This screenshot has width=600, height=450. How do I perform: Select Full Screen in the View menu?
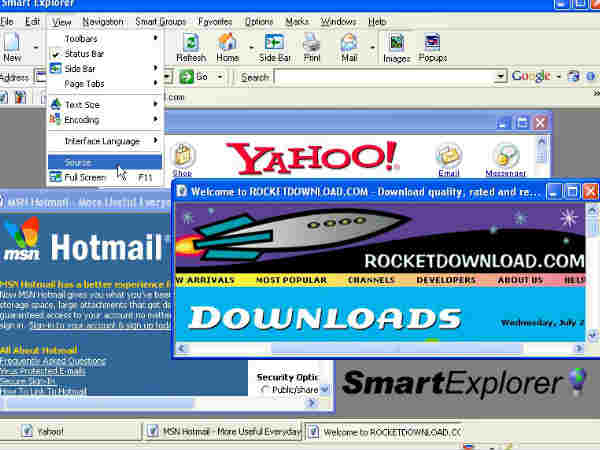click(85, 177)
